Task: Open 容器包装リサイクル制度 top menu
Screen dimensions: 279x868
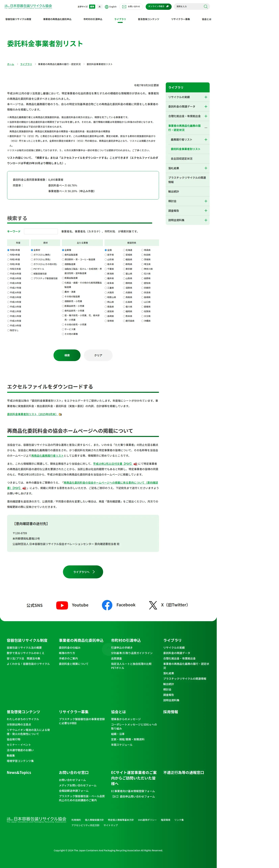Action: [18, 19]
